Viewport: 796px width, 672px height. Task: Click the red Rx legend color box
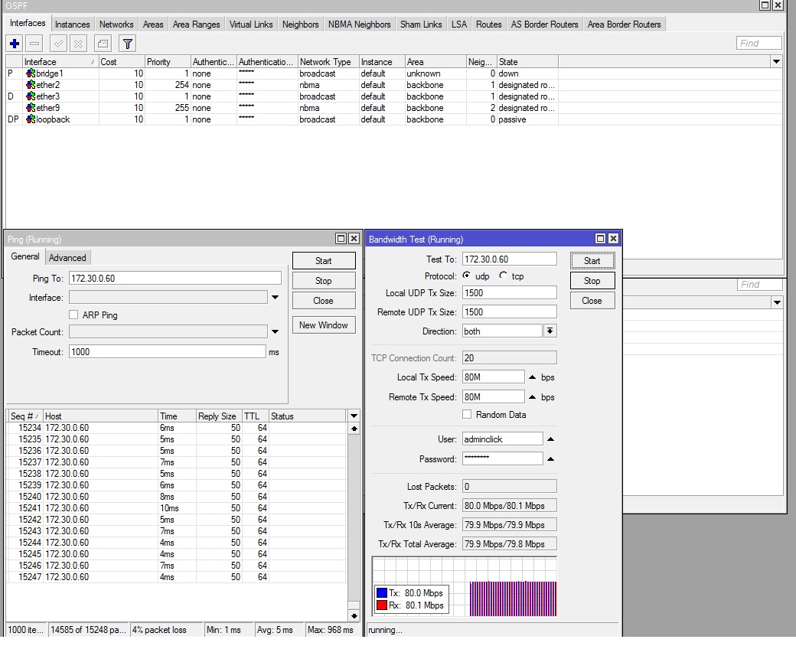[x=381, y=605]
